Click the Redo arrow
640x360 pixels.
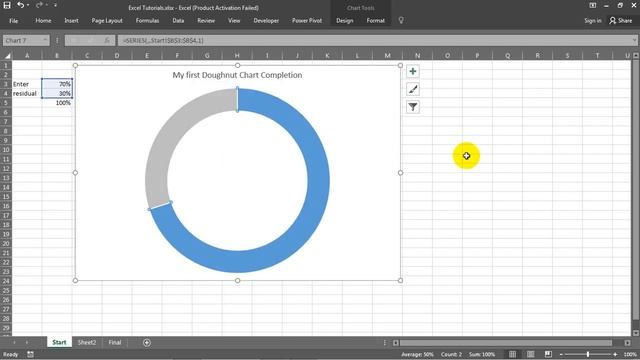(x=38, y=5)
